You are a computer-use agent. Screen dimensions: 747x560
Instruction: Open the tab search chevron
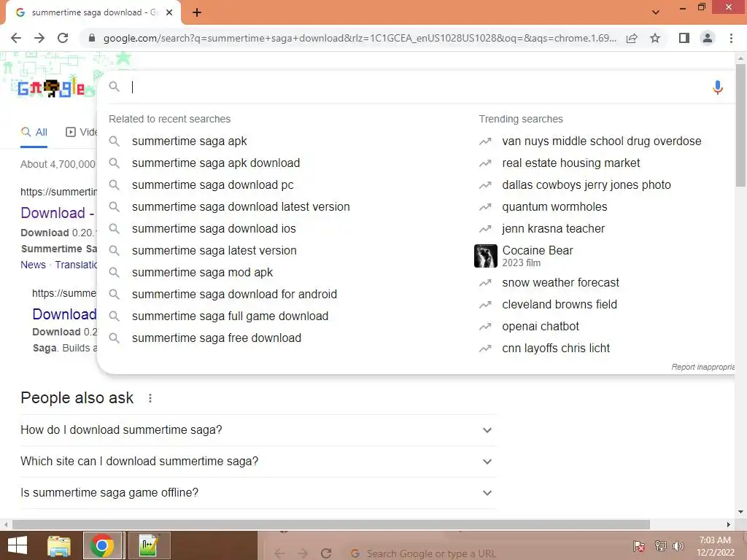(x=656, y=12)
